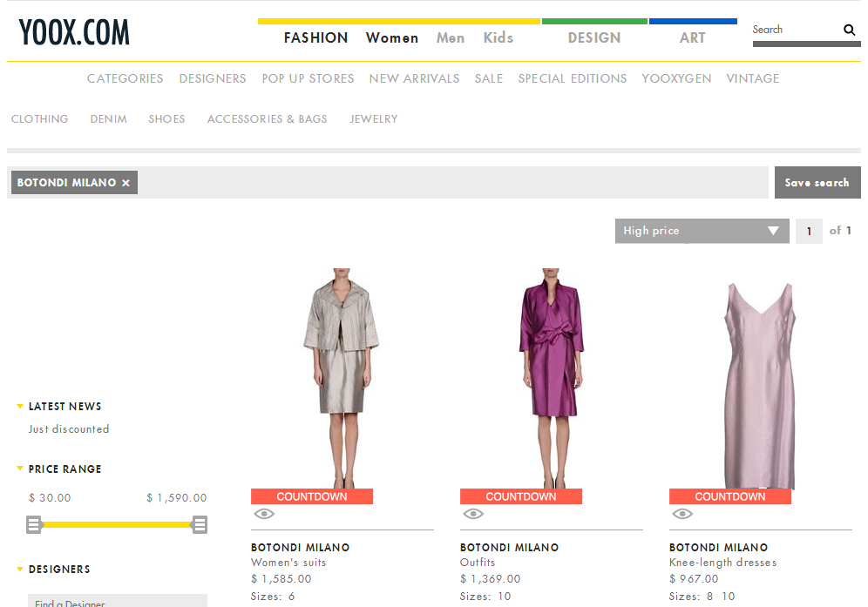Click the Knee-length dresses product title
Viewport: 868px width, 607px height.
tap(722, 563)
